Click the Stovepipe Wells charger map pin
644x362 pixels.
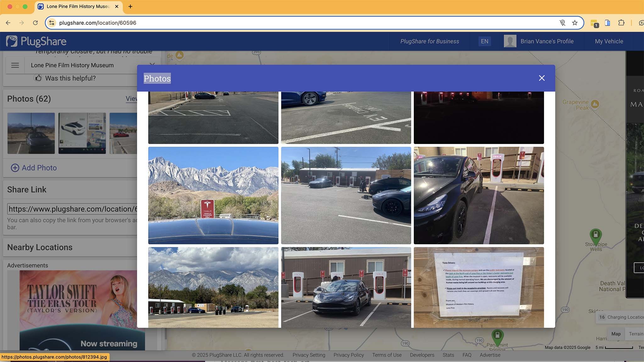click(595, 235)
